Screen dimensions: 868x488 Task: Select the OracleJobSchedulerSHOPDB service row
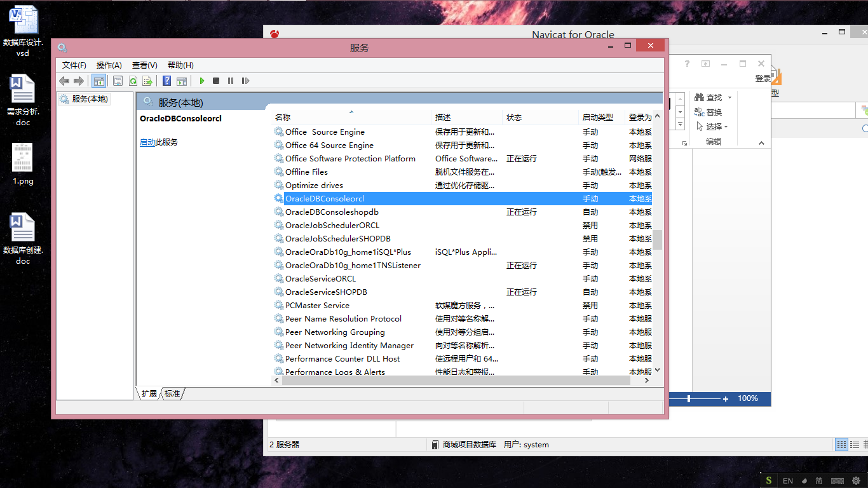pos(463,238)
